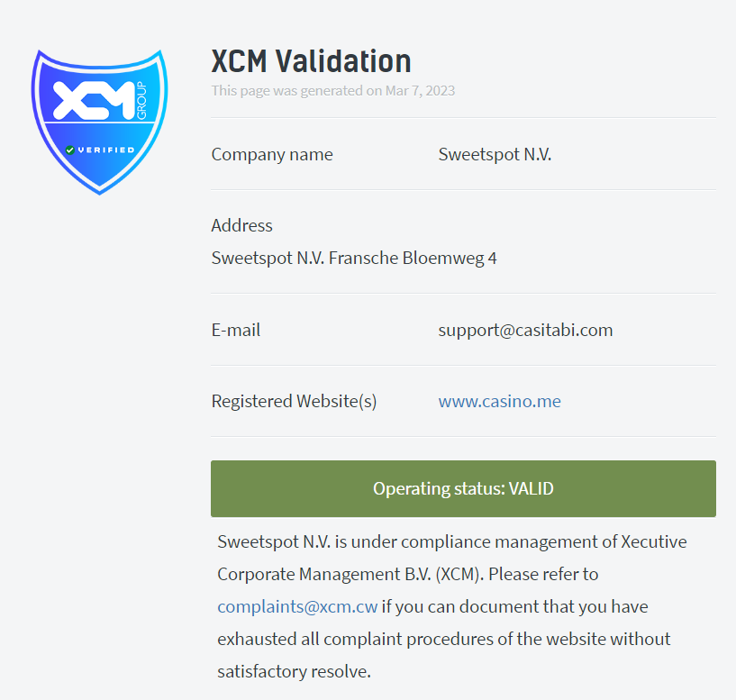This screenshot has height=700, width=736.
Task: Click the E-mail label
Action: [x=236, y=330]
